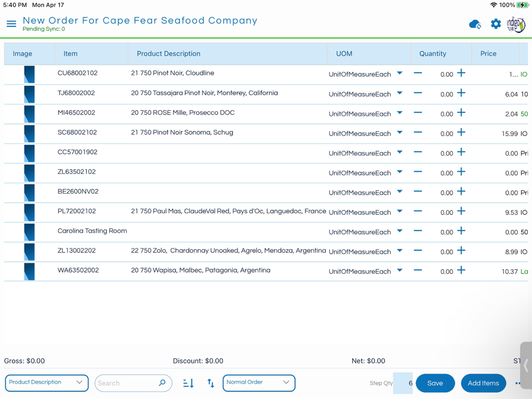Open the settings gear
532x399 pixels.
click(x=496, y=24)
